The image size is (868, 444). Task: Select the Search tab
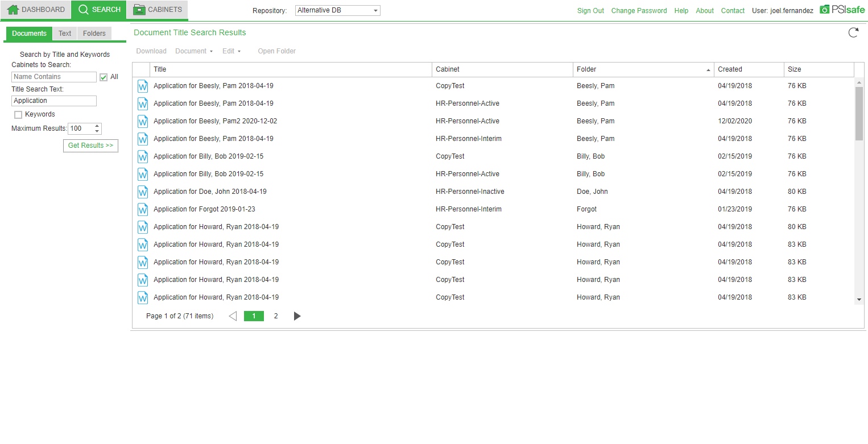pyautogui.click(x=100, y=10)
